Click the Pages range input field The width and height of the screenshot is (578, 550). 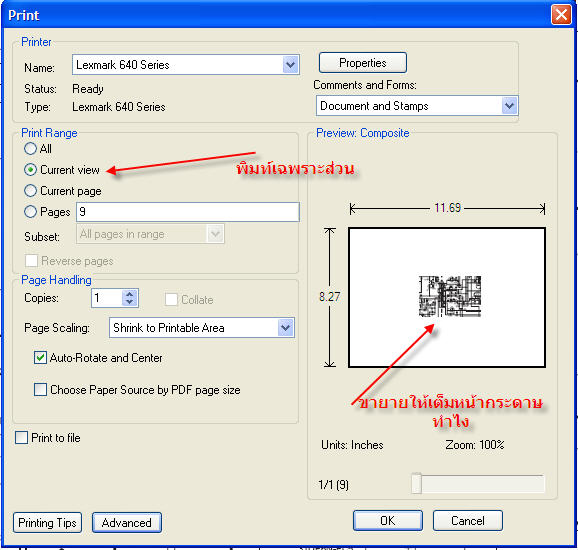pyautogui.click(x=188, y=212)
